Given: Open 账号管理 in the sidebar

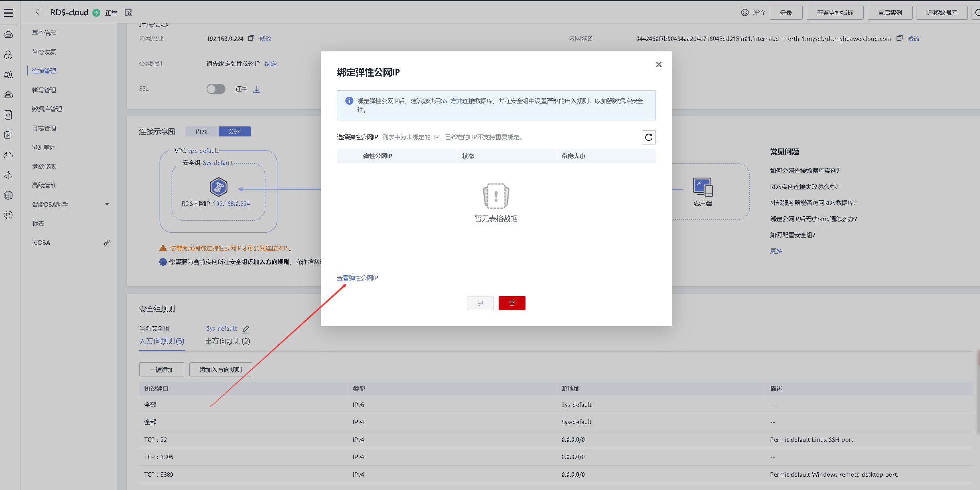Looking at the screenshot, I should pyautogui.click(x=44, y=90).
